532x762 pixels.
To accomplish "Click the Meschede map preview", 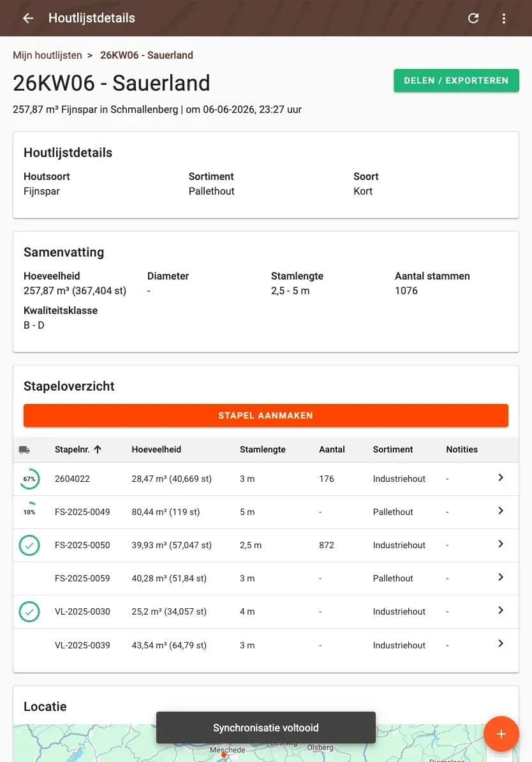I will click(x=266, y=743).
